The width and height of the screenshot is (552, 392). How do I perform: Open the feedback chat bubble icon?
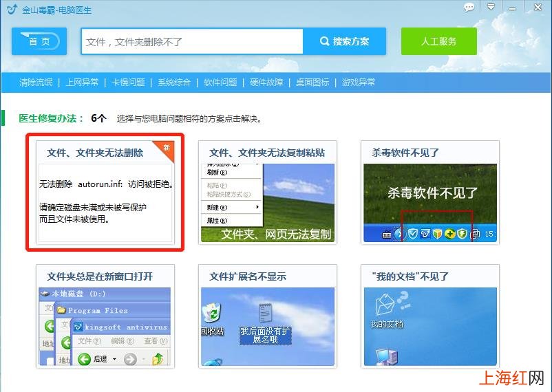click(x=469, y=8)
